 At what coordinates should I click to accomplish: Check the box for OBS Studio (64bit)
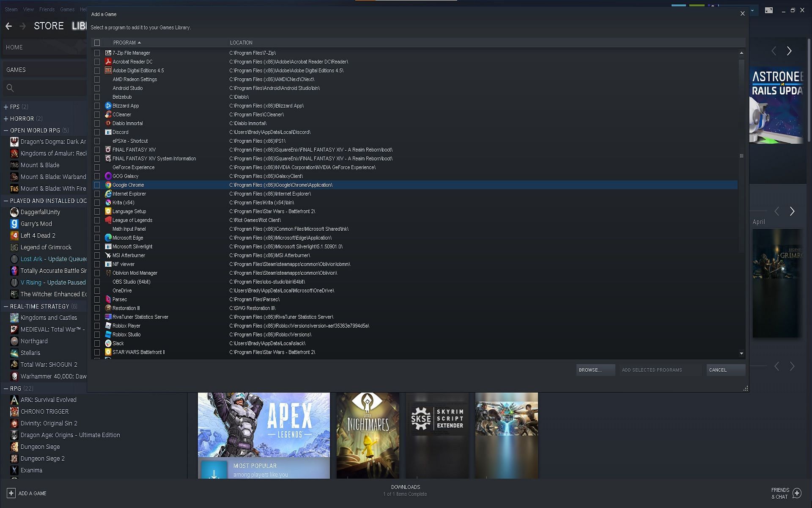[97, 282]
